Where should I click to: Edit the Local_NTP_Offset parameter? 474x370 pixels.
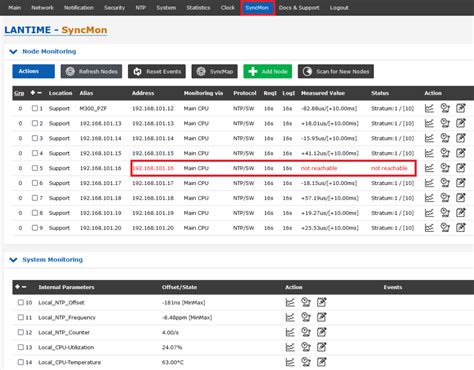(x=321, y=302)
